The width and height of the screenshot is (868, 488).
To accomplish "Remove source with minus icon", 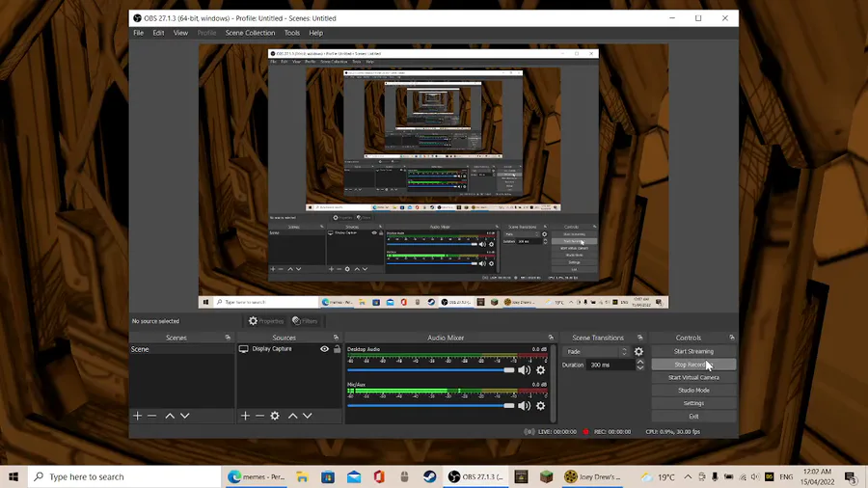I will pos(259,416).
